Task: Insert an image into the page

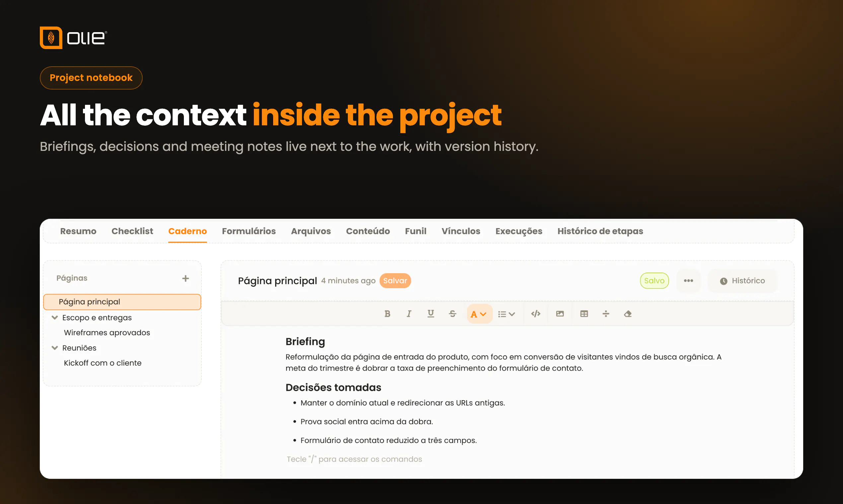Action: [x=560, y=314]
